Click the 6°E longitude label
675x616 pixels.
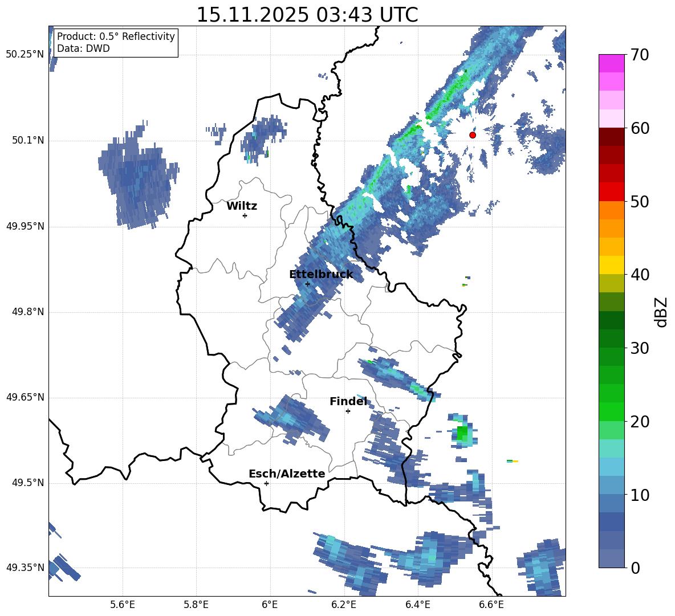[x=270, y=605]
